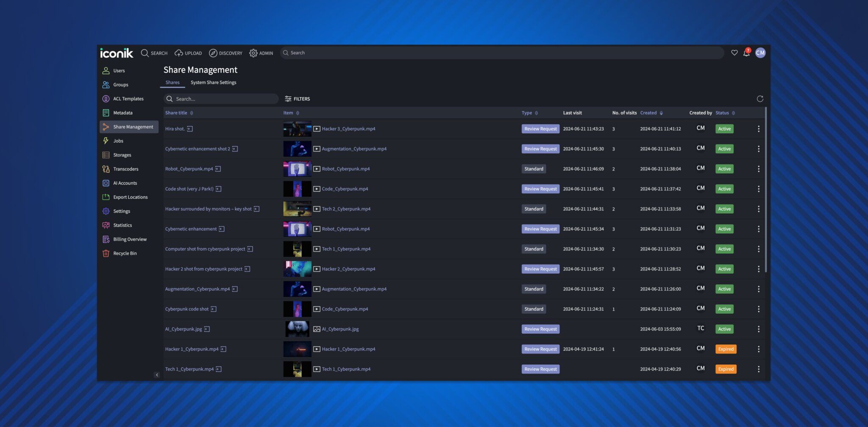Select Share Management in the sidebar
This screenshot has width=868, height=427.
[129, 127]
